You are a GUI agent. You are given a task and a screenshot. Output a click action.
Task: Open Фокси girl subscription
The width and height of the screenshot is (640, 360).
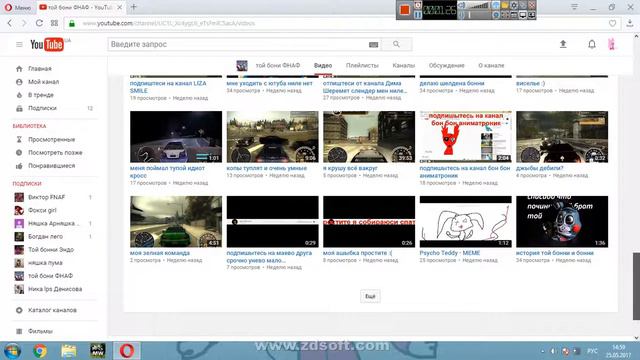point(42,210)
